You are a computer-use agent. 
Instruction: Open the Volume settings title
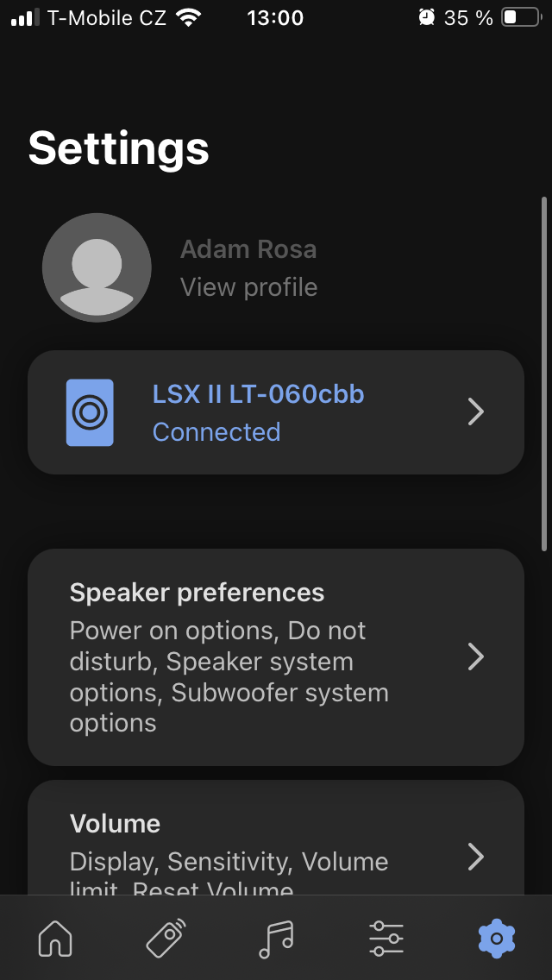[115, 824]
